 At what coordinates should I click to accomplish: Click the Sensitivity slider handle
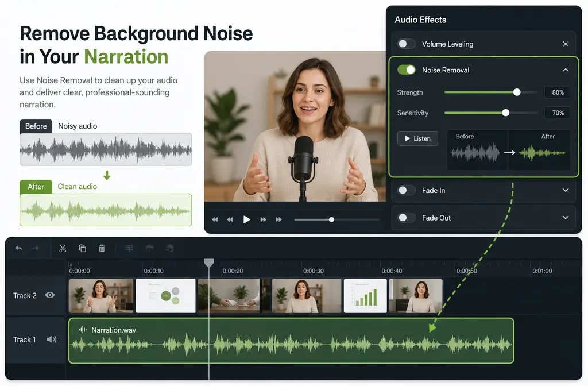coord(505,113)
